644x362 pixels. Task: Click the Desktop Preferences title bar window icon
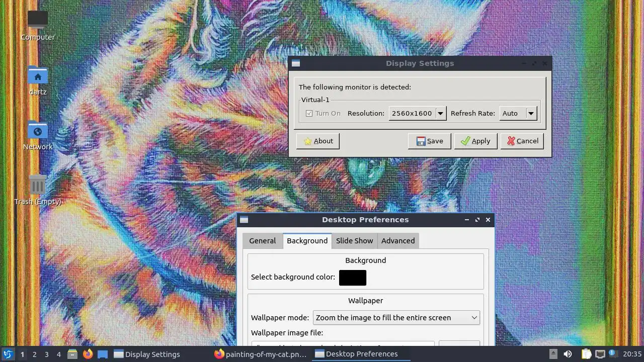coord(244,220)
